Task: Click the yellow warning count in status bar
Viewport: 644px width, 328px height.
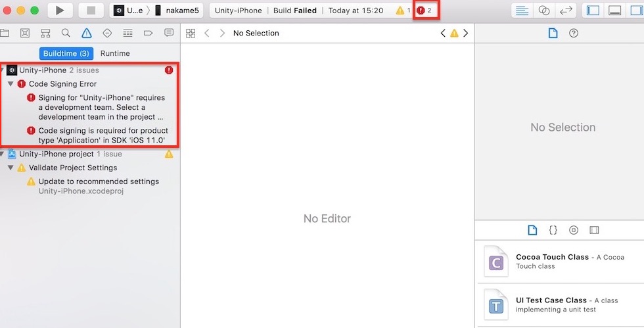Action: pos(403,11)
